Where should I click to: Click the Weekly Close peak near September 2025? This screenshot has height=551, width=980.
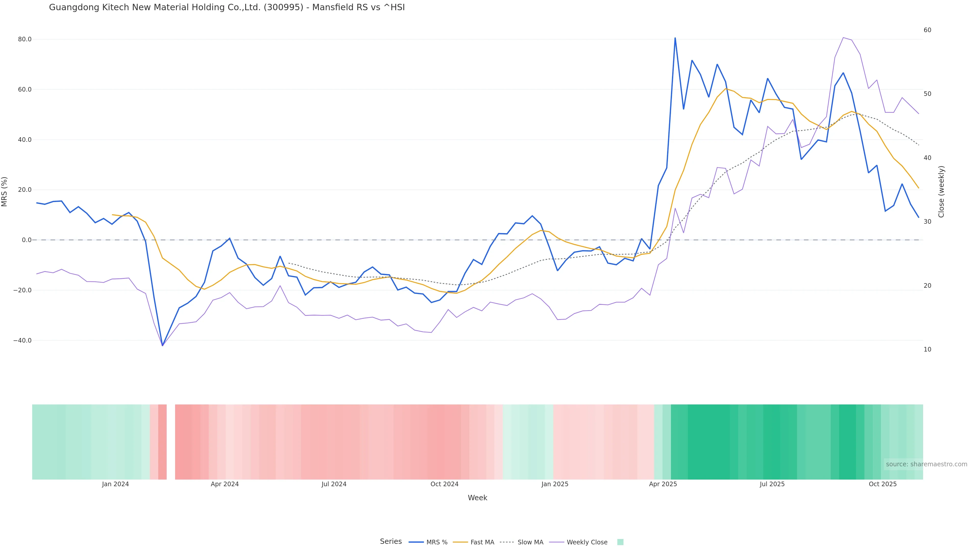[843, 38]
